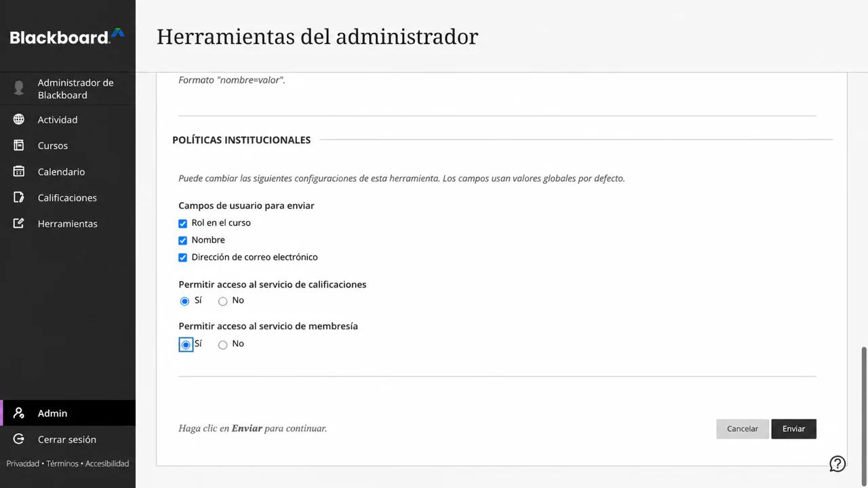Open Cursos in the sidebar
This screenshot has width=868, height=488.
68,145
